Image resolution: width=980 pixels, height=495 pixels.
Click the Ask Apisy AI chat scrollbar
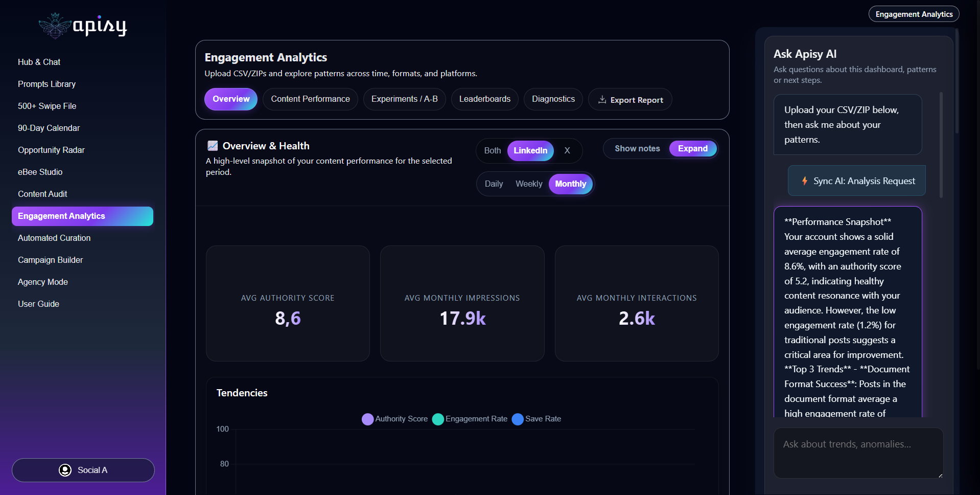941,145
